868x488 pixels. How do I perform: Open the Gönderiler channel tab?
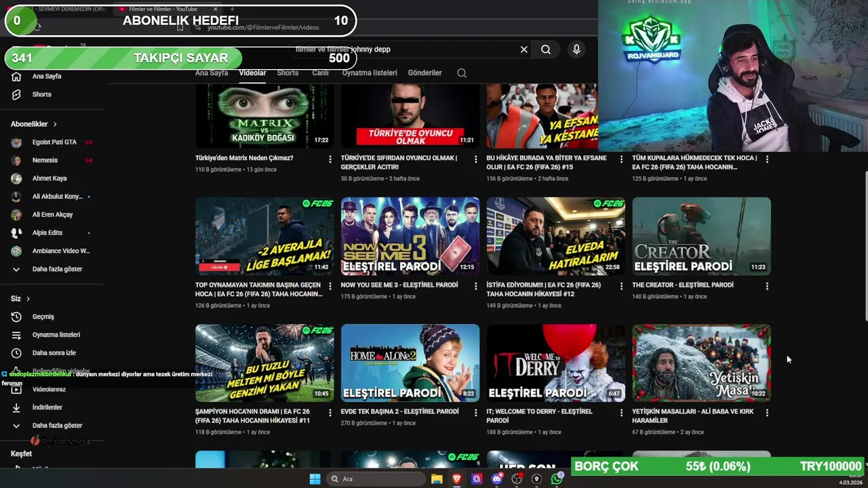[x=425, y=73]
